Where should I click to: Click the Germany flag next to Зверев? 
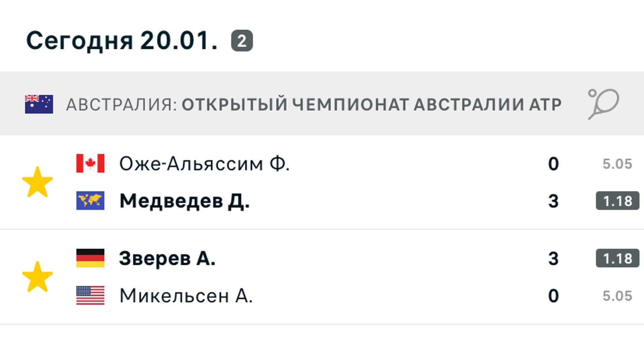(x=90, y=258)
